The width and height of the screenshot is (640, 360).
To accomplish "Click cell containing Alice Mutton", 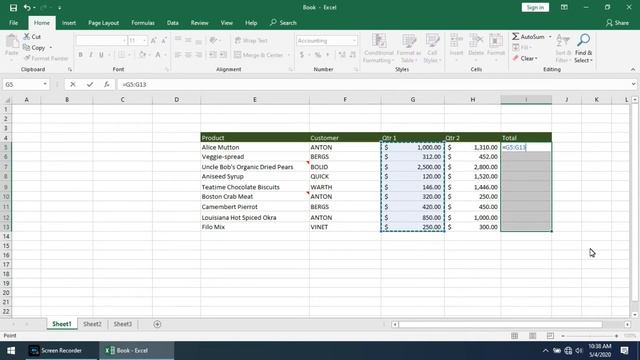I will (255, 147).
